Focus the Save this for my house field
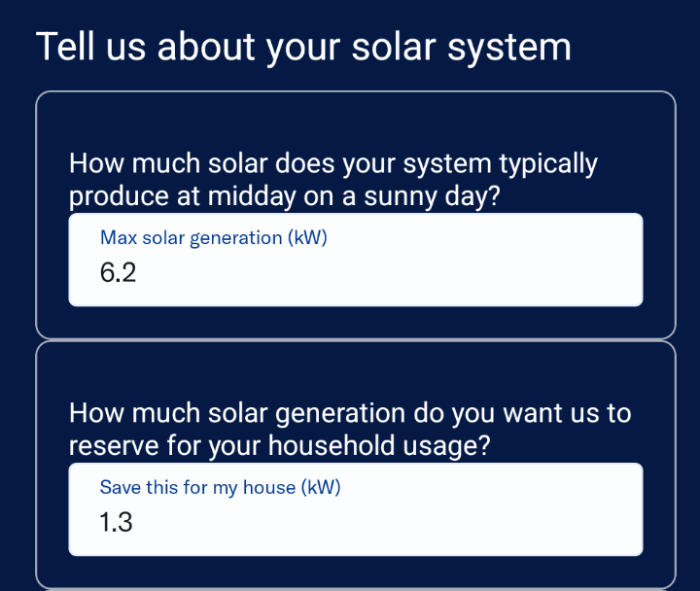The image size is (700, 591). pyautogui.click(x=356, y=509)
